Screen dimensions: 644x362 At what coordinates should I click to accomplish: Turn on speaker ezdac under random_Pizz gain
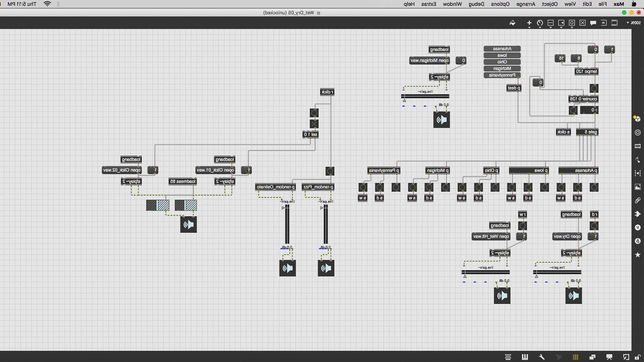(x=326, y=268)
